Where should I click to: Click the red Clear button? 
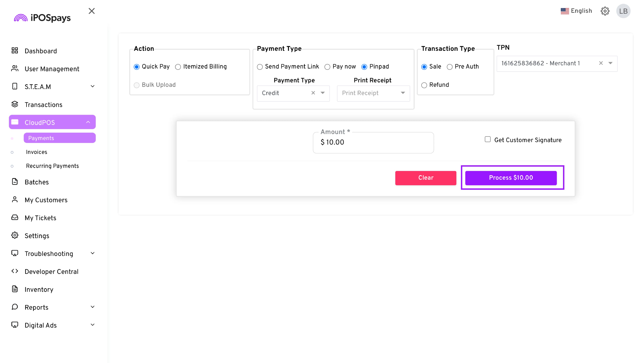pyautogui.click(x=425, y=178)
